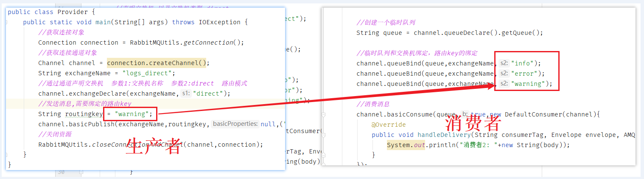
Task: Click "String routingkey" variable declaration
Action: click(70, 114)
